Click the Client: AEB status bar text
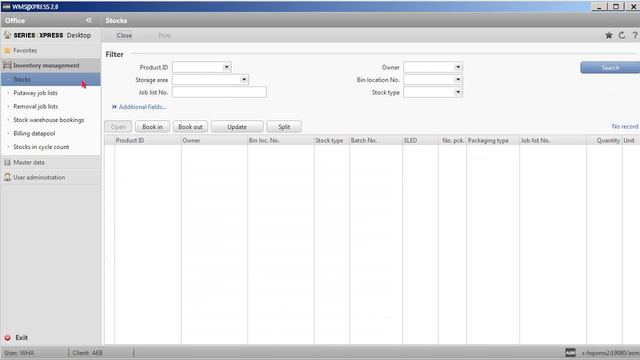 [x=87, y=353]
